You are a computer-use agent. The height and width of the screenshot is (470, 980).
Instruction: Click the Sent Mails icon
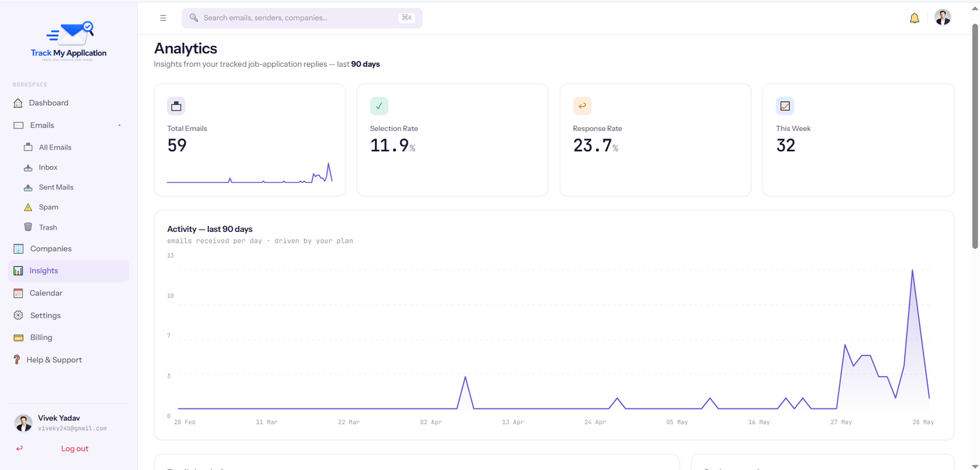point(28,187)
